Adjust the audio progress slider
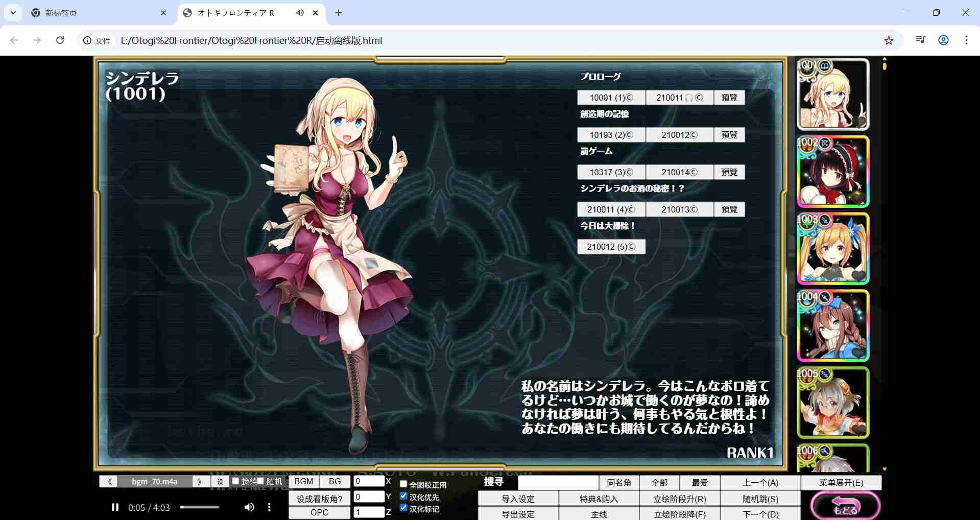980x520 pixels. coord(200,507)
